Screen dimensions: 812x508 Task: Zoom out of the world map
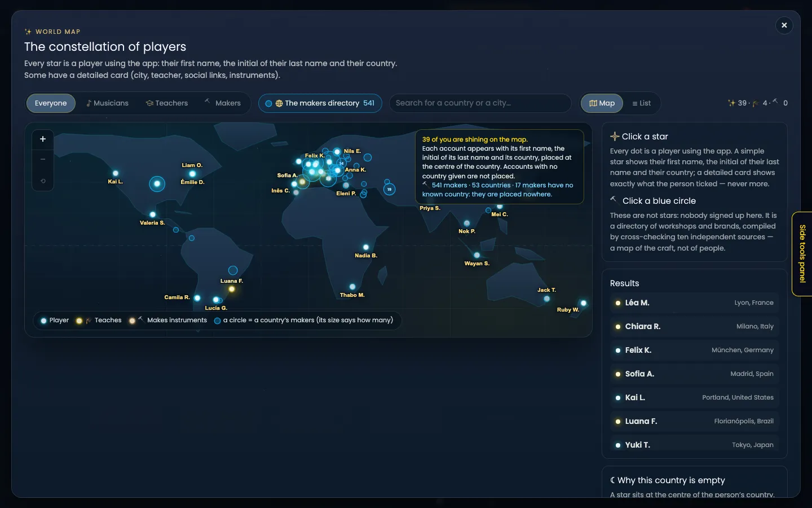coord(43,160)
